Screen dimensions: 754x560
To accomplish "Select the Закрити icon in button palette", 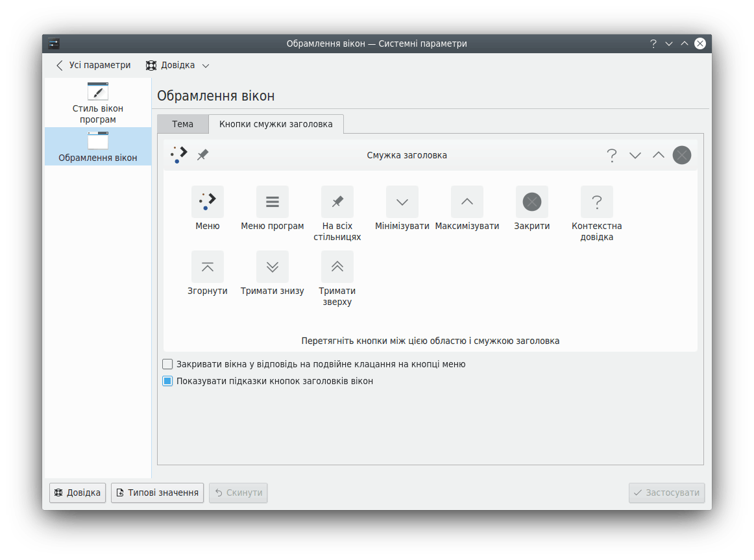I will [532, 202].
